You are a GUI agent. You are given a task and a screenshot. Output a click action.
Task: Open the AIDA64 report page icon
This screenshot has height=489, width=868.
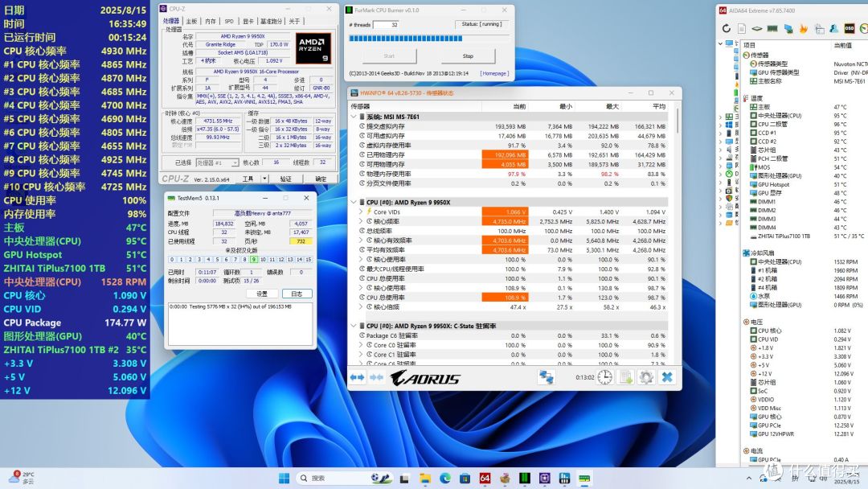point(742,28)
